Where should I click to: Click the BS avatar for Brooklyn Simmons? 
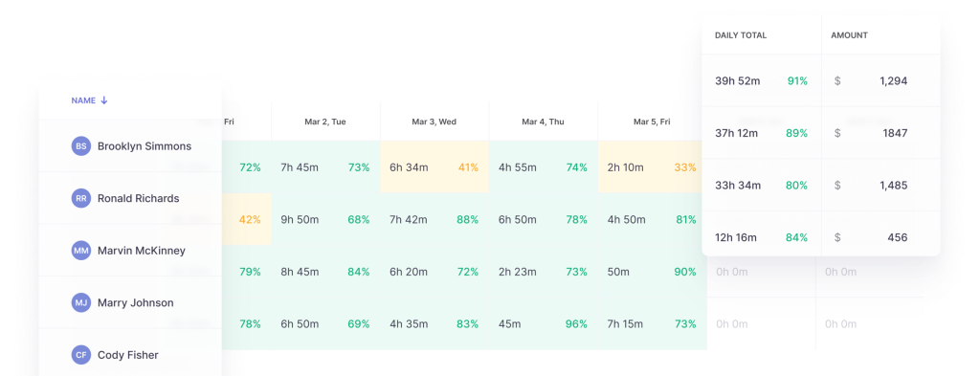pyautogui.click(x=81, y=146)
